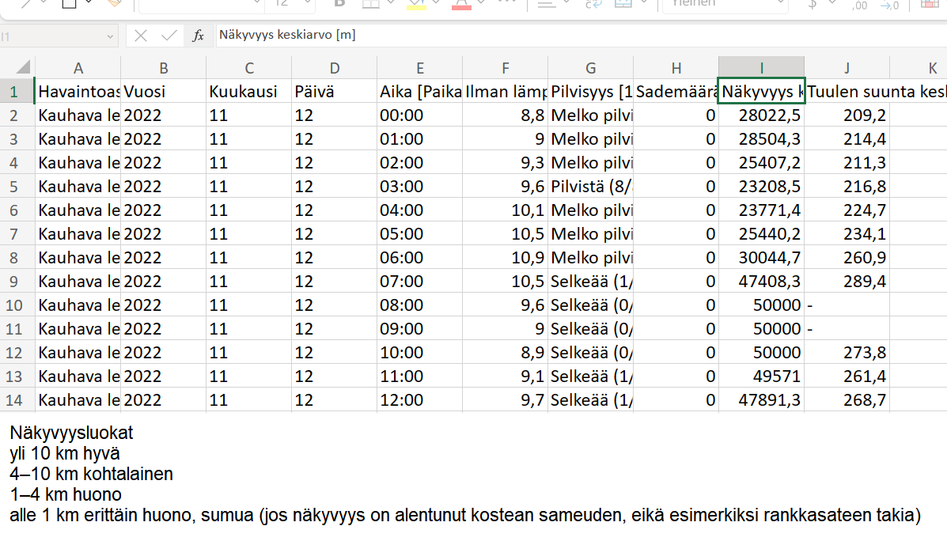Screen dimensions: 947x560
Task: Click visibility cell 28504,3
Action: pos(762,139)
